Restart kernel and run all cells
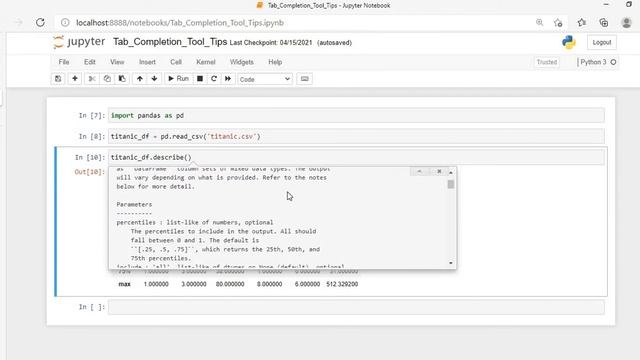 pyautogui.click(x=228, y=79)
